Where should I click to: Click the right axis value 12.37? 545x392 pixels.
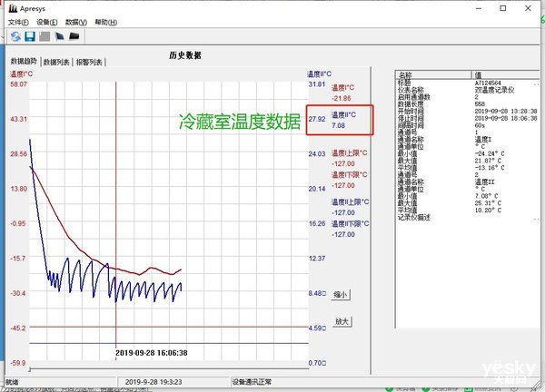(317, 259)
